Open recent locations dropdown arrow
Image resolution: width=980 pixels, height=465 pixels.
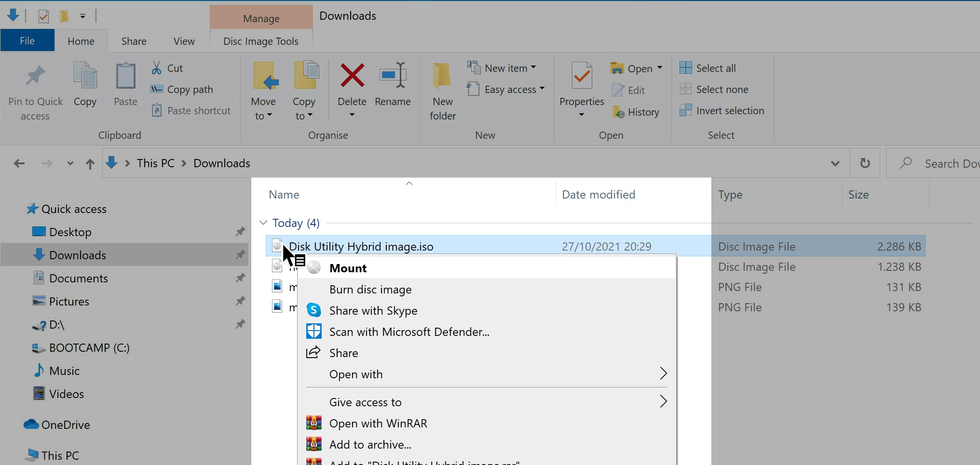click(70, 163)
